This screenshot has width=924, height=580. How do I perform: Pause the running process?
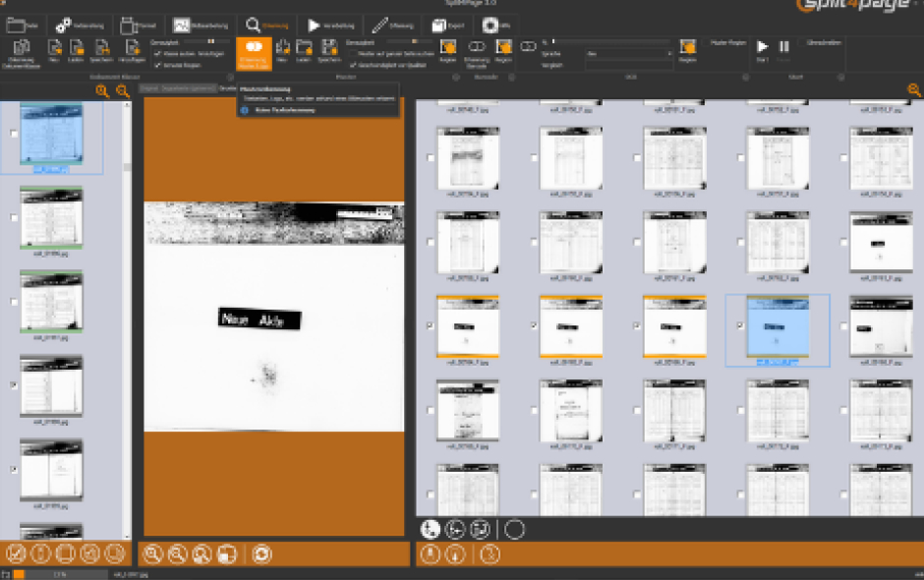click(x=783, y=46)
